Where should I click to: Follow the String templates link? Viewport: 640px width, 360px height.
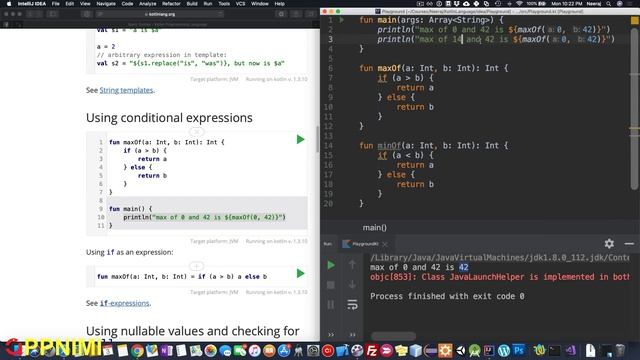point(126,90)
